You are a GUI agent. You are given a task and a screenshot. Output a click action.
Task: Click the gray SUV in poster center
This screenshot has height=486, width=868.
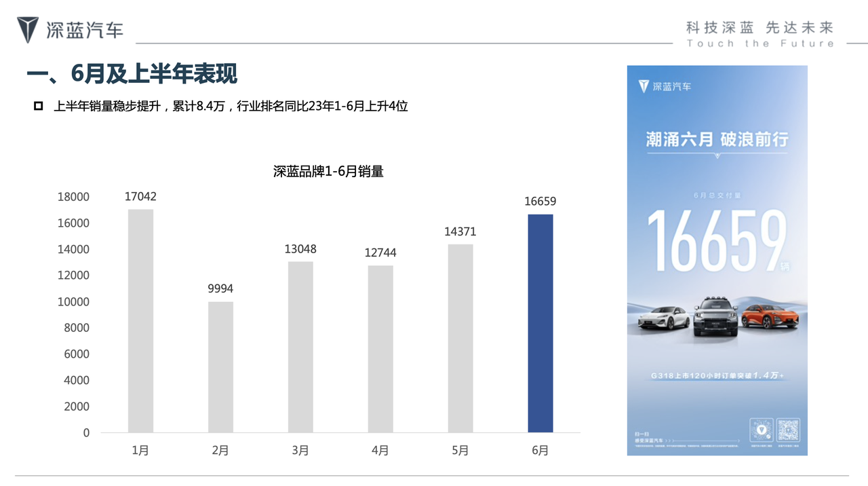pos(716,316)
